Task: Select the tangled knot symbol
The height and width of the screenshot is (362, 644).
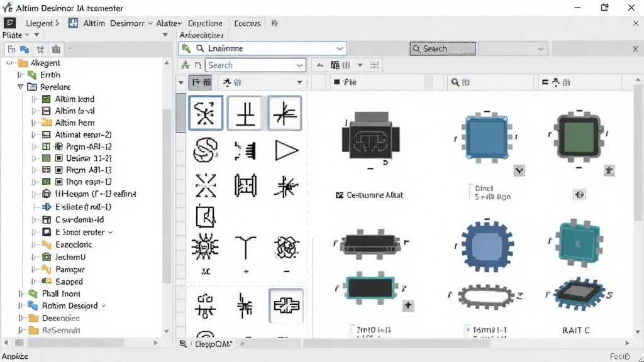Action: coord(286,247)
